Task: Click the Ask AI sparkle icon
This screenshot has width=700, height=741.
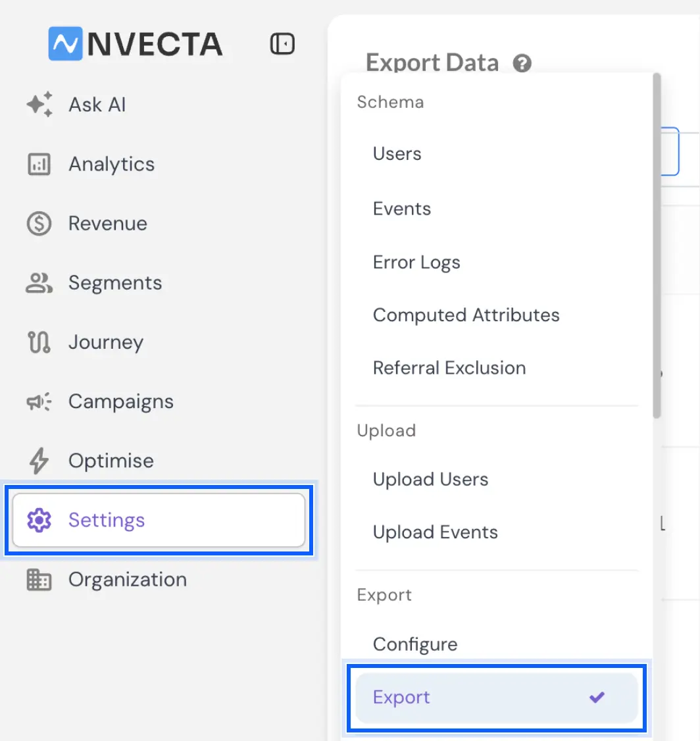Action: [x=39, y=105]
